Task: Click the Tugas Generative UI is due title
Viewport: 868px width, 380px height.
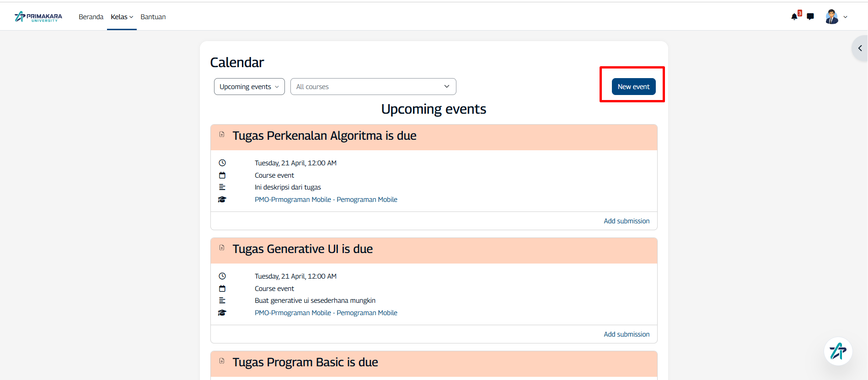Action: click(303, 249)
